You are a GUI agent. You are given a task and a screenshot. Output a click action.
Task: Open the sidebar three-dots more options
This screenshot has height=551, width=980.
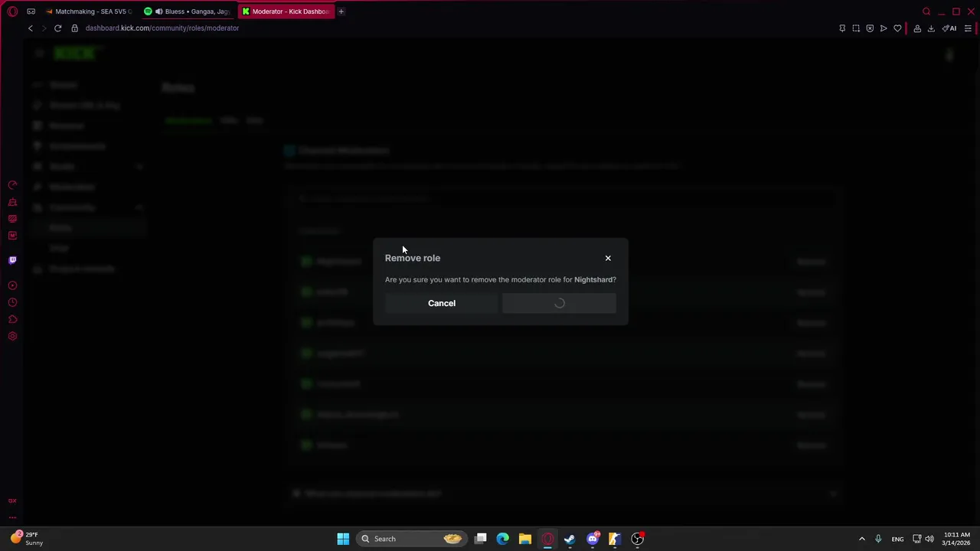pyautogui.click(x=12, y=517)
